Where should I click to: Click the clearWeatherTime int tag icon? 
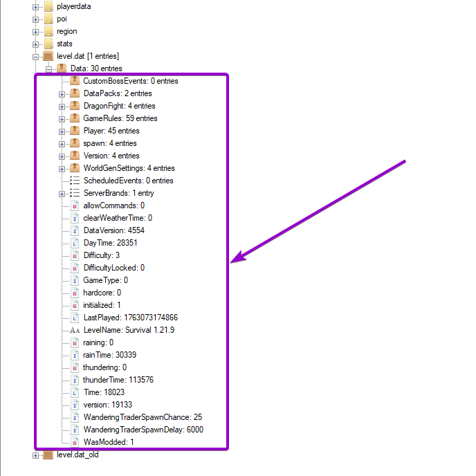click(x=75, y=218)
